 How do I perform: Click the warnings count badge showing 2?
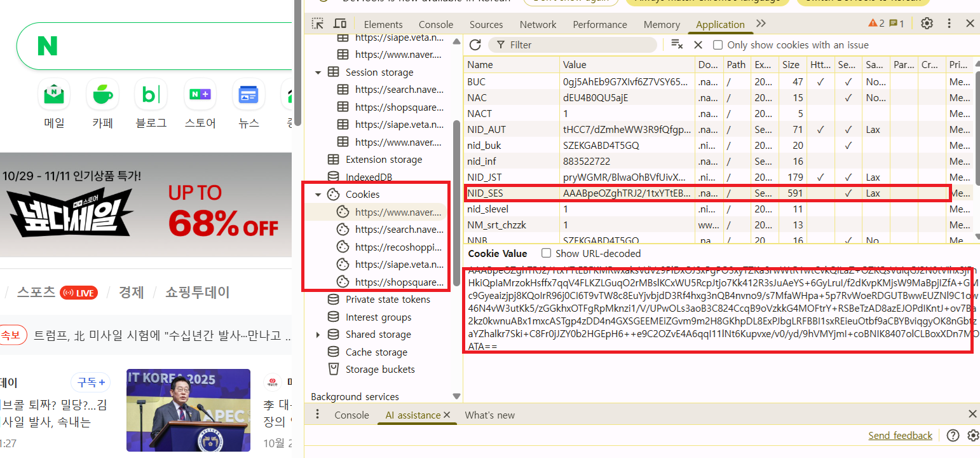click(x=876, y=24)
